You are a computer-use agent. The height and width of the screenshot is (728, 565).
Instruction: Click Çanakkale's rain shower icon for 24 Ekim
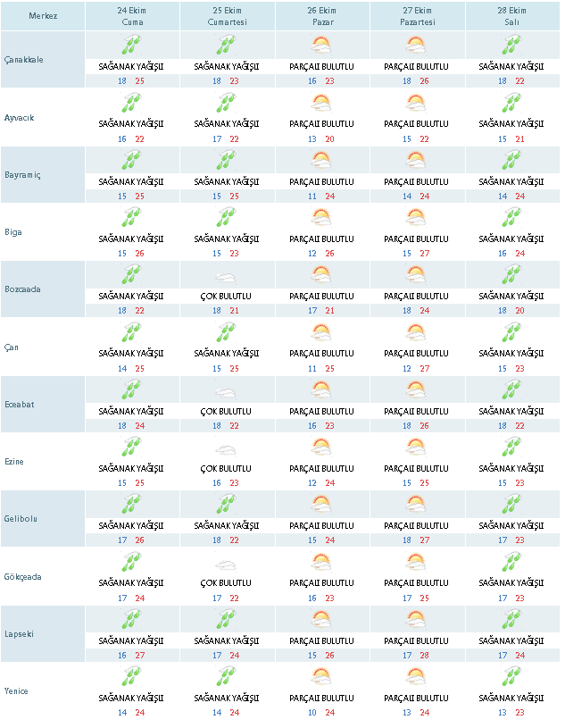[131, 46]
